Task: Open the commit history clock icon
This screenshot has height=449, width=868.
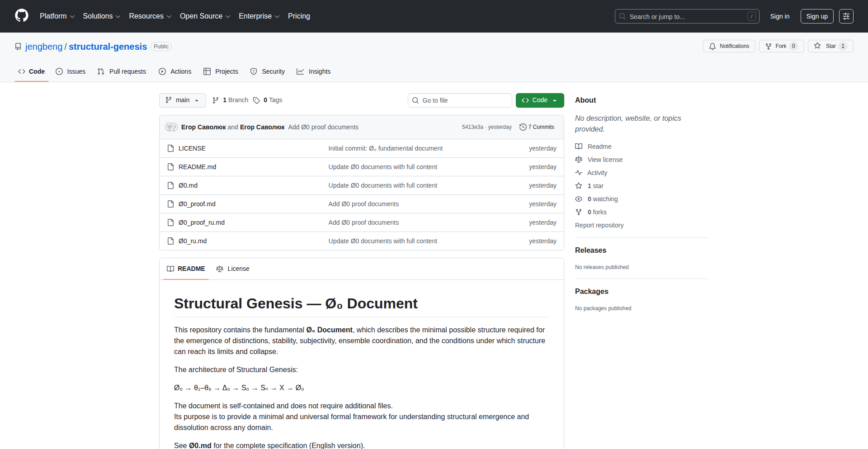Action: [x=523, y=127]
